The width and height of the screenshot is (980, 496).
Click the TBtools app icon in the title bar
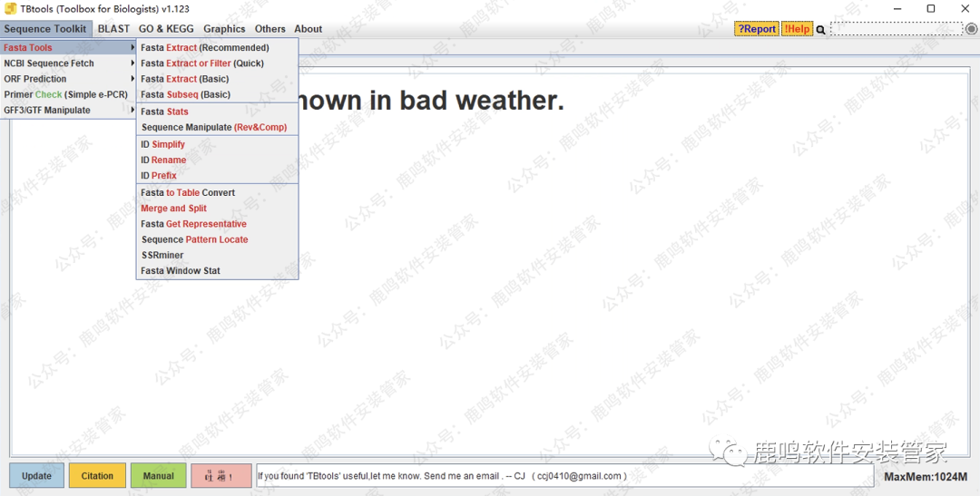coord(11,9)
